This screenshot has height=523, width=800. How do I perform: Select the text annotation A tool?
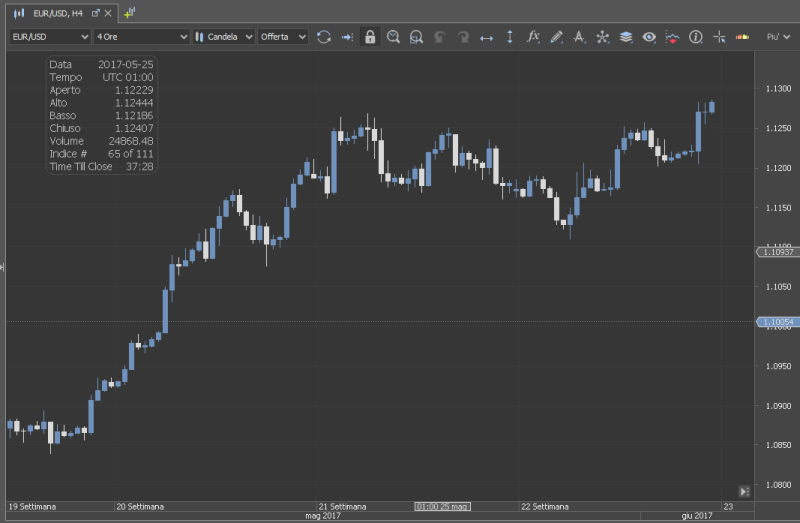580,37
